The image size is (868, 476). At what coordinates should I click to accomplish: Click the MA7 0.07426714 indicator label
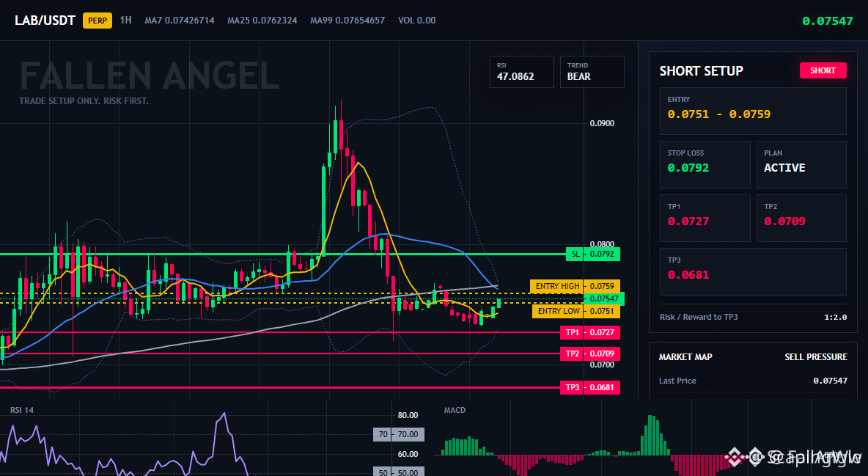[180, 21]
